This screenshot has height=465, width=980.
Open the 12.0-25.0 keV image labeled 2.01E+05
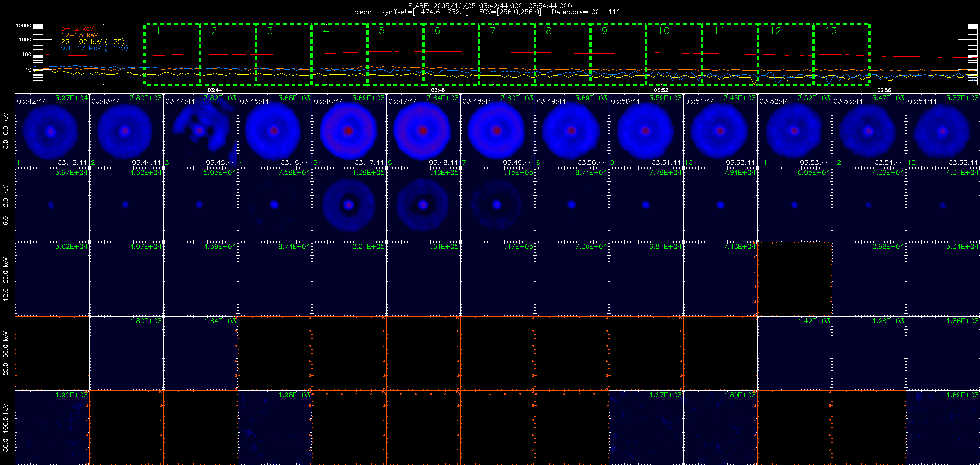coord(349,279)
